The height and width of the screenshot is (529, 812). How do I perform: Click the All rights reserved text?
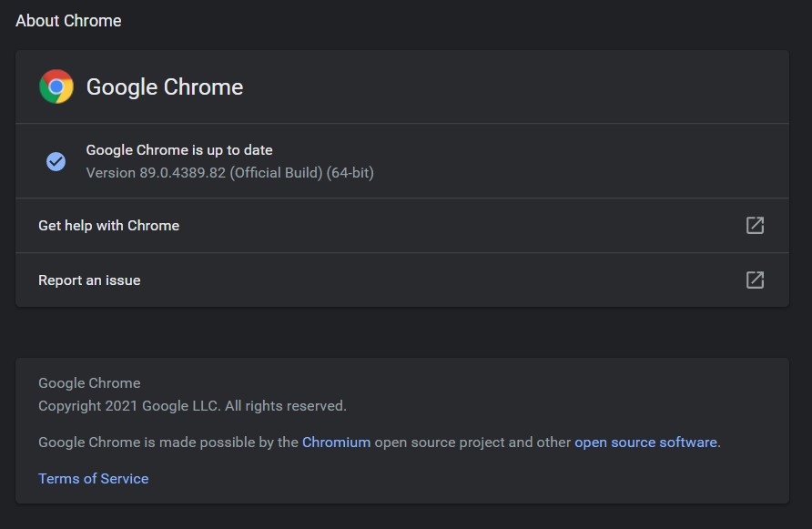pyautogui.click(x=285, y=406)
